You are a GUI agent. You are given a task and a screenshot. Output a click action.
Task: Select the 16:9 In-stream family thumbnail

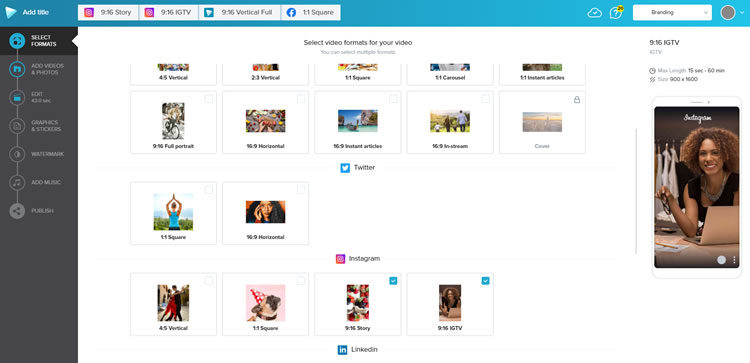450,121
